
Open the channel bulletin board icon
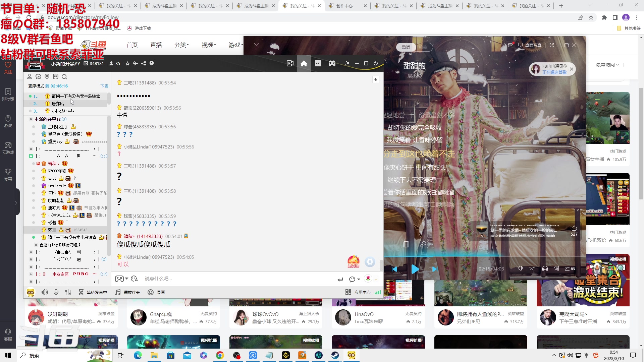click(x=56, y=76)
